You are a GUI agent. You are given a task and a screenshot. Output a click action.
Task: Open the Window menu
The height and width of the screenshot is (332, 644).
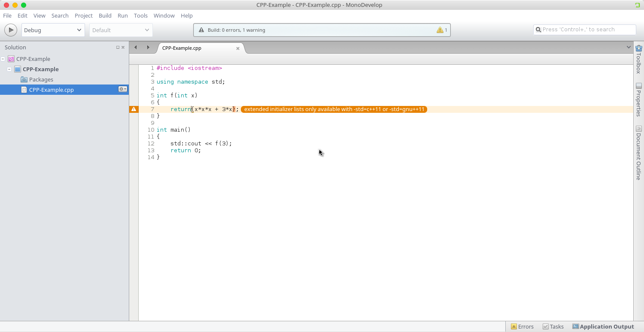point(164,15)
